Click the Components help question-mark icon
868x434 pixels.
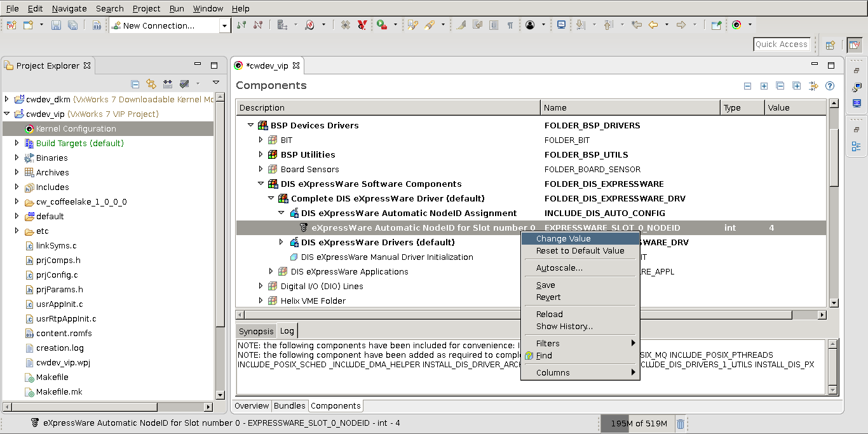pyautogui.click(x=829, y=86)
